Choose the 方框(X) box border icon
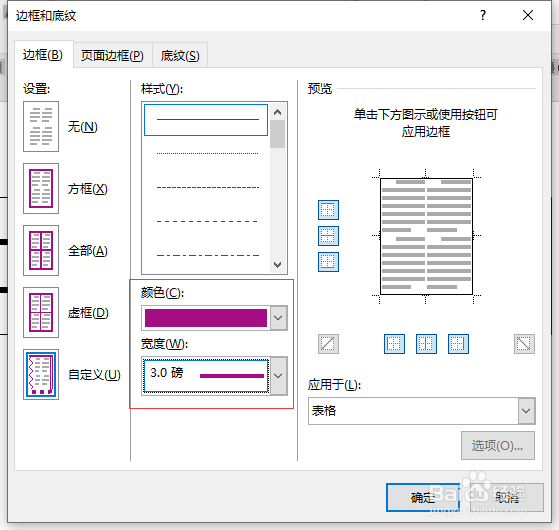This screenshot has height=530, width=559. 41,189
